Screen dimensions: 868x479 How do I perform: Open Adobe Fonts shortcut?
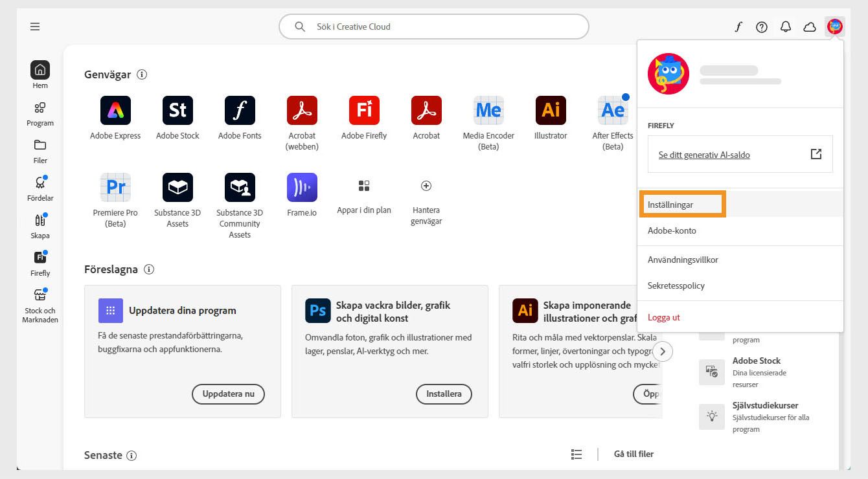pos(240,111)
